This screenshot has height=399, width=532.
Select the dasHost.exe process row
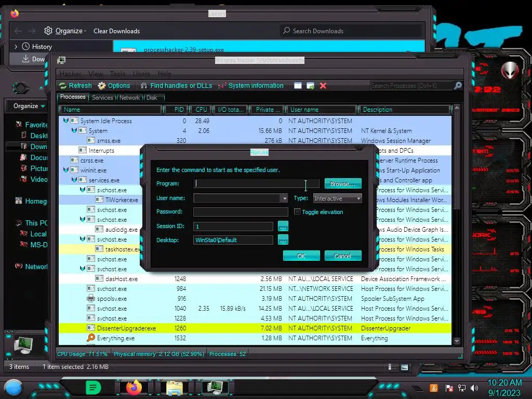coord(255,279)
